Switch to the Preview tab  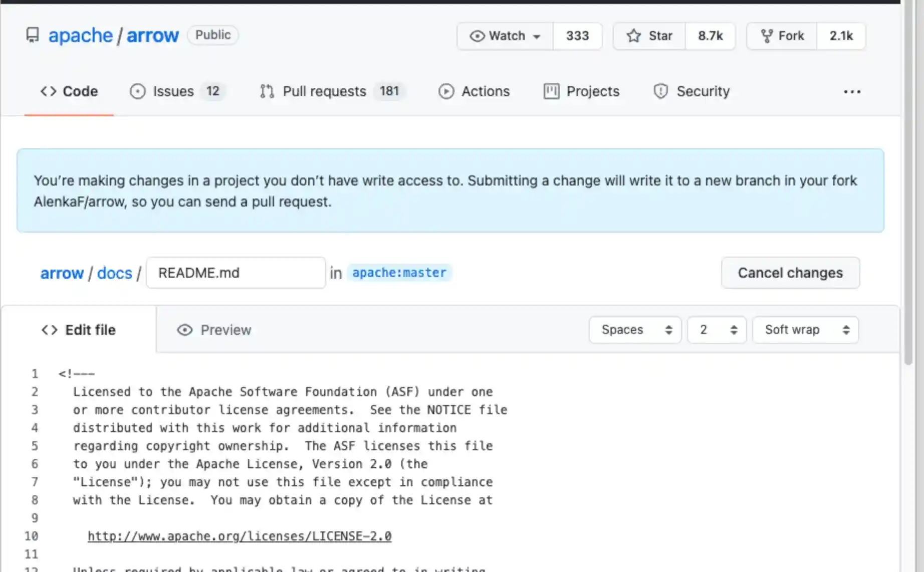pos(214,330)
